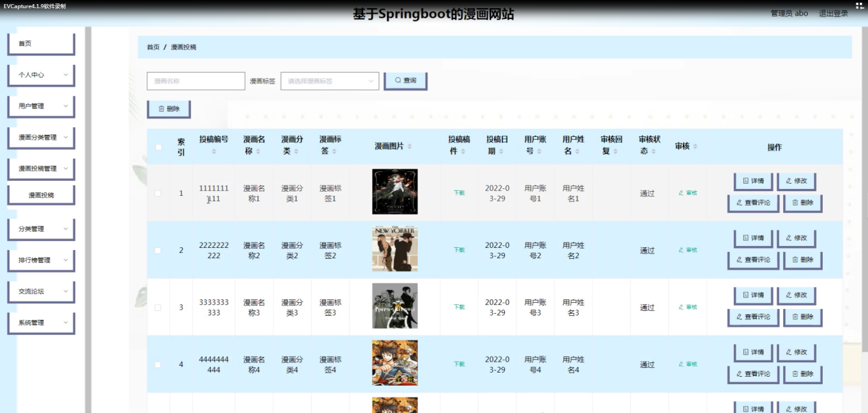Check the row 3 checkbox

click(158, 308)
